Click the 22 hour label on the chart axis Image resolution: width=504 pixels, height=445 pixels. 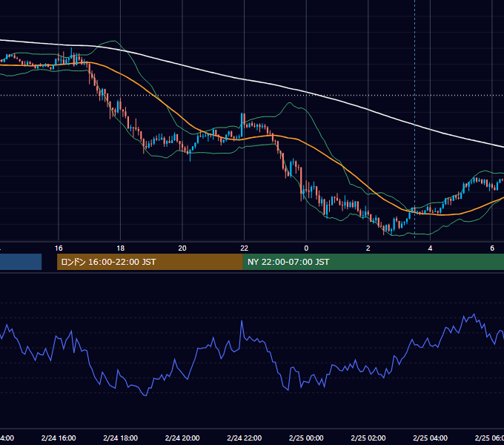[x=245, y=248]
